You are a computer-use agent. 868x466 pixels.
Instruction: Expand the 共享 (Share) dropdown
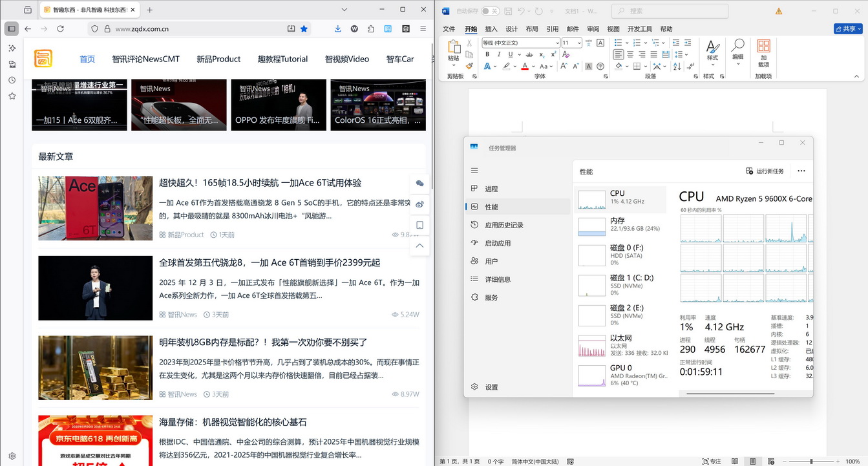[x=860, y=28]
